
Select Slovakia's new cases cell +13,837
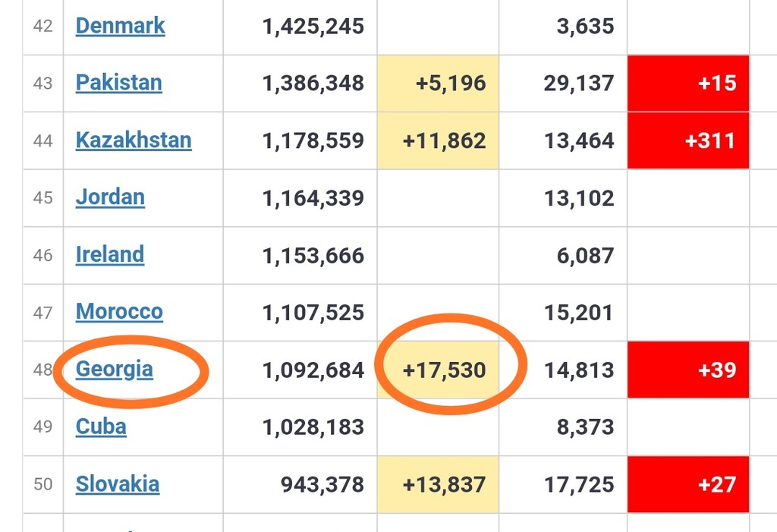[x=438, y=484]
